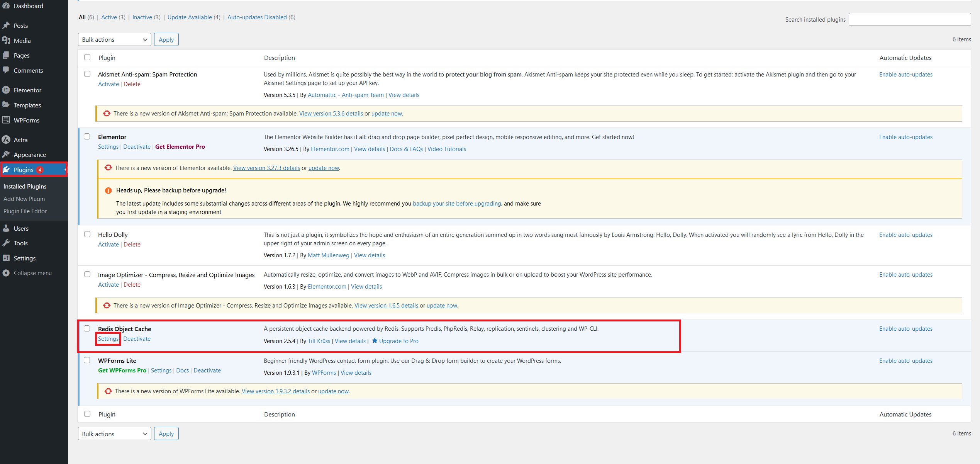Click Apply button for bulk actions
This screenshot has height=464, width=980.
[x=166, y=39]
